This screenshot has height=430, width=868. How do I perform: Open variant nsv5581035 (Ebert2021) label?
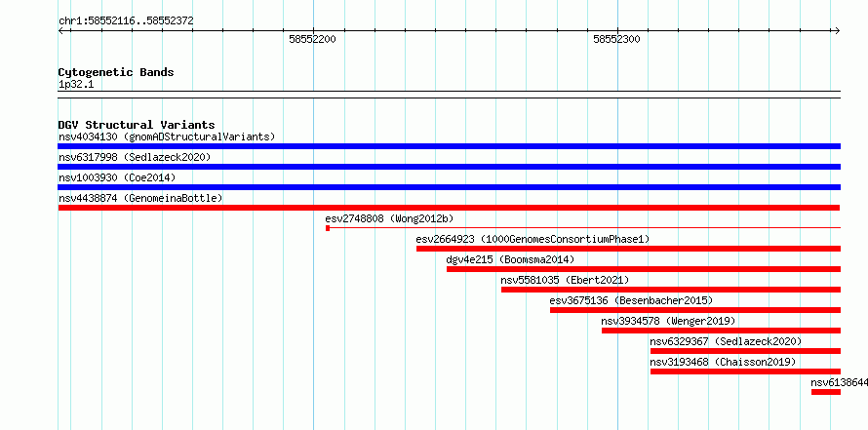566,280
